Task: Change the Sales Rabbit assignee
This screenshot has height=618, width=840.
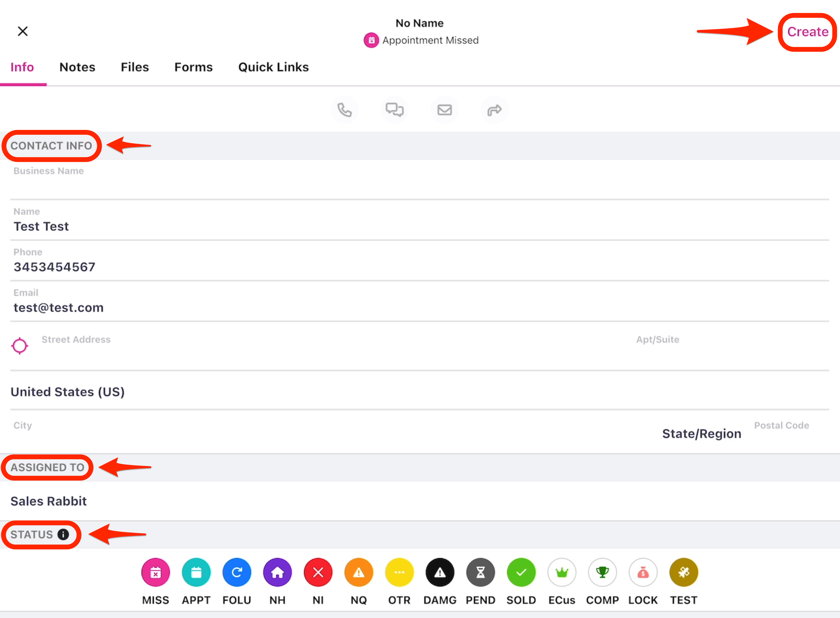Action: click(x=49, y=501)
